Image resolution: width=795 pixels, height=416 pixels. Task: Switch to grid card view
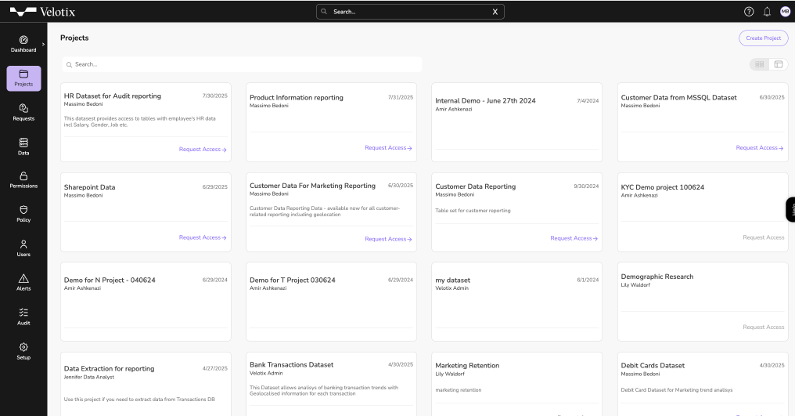point(759,64)
